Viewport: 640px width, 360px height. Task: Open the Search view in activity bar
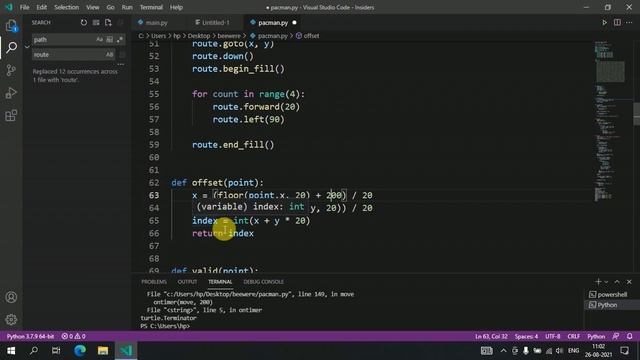click(11, 47)
